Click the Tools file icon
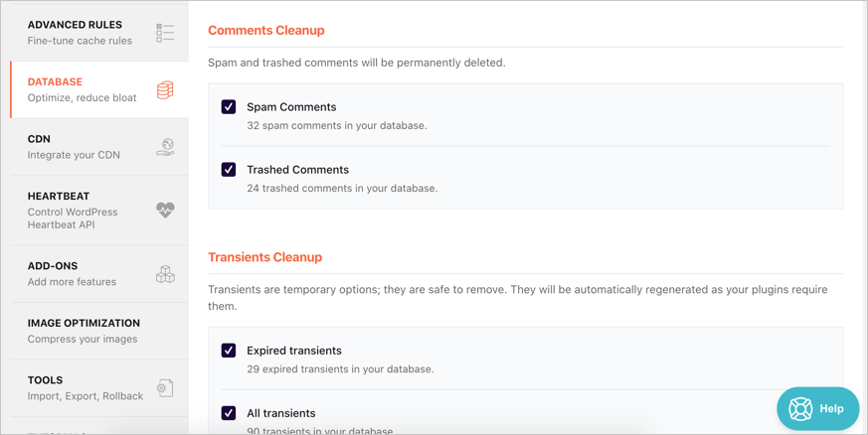Screen dimensions: 868x435 tap(165, 388)
